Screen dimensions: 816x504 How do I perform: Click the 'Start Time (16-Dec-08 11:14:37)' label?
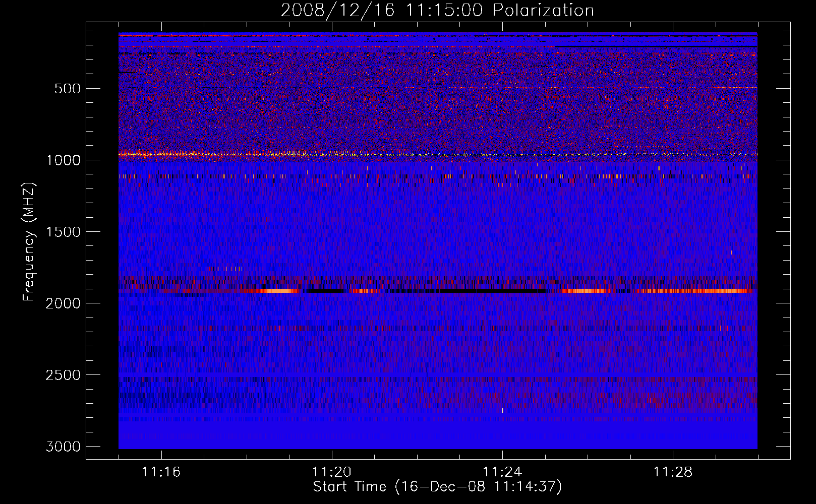click(437, 487)
